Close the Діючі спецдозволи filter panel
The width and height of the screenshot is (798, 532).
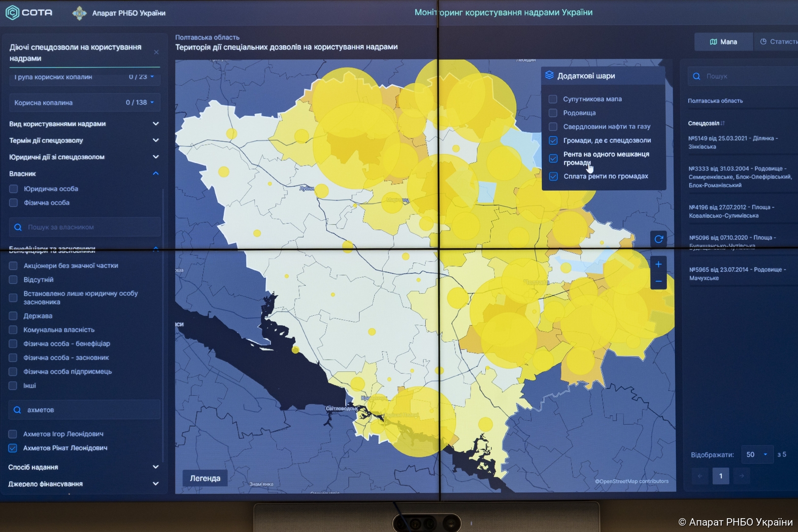(156, 52)
